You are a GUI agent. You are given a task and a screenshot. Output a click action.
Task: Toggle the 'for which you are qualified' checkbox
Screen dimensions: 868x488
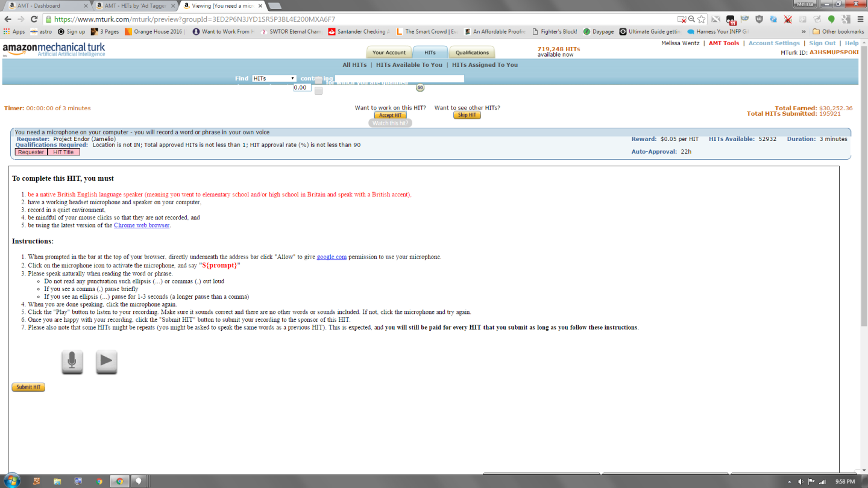(x=318, y=80)
